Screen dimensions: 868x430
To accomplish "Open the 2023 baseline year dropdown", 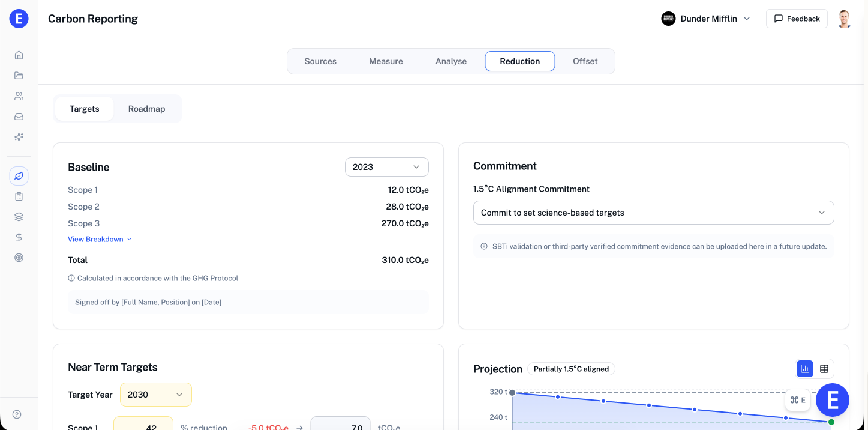I will 387,167.
